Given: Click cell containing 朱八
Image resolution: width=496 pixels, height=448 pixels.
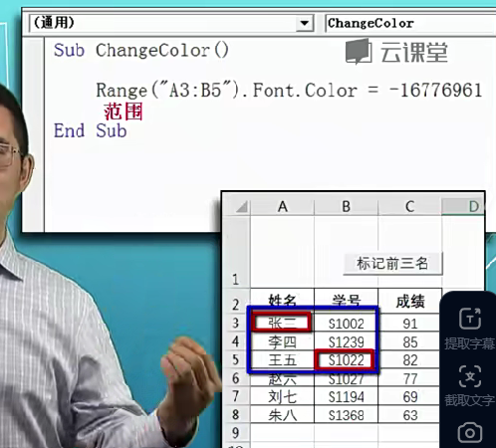Looking at the screenshot, I should coord(282,415).
